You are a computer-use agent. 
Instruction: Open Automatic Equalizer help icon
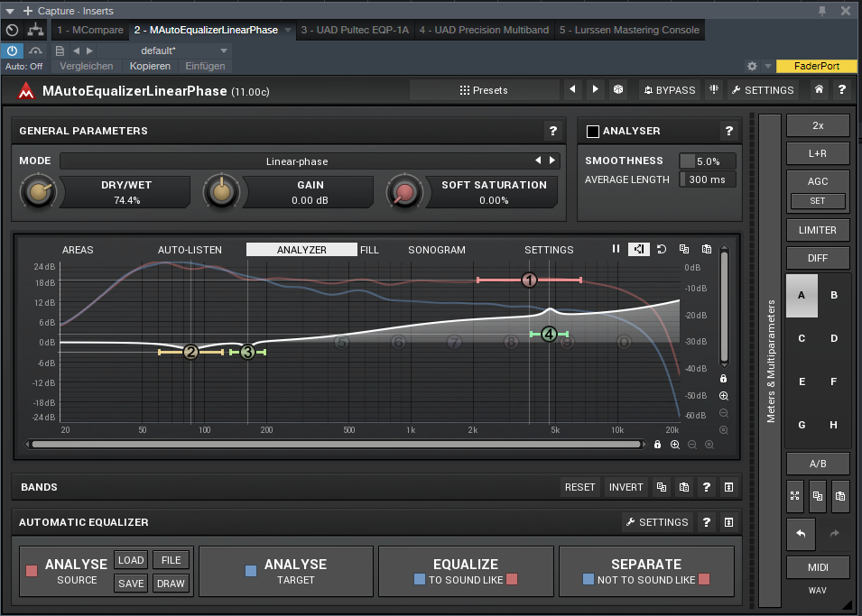(x=707, y=522)
